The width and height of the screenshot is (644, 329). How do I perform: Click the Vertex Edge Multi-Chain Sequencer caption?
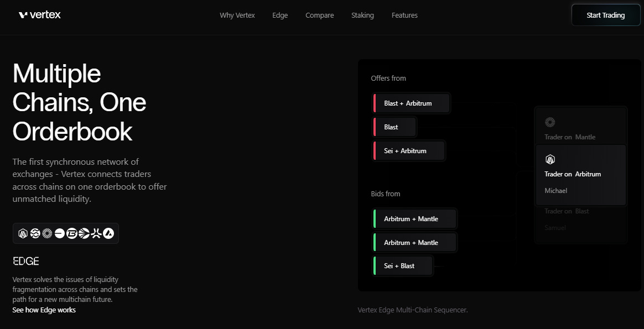[x=413, y=310]
